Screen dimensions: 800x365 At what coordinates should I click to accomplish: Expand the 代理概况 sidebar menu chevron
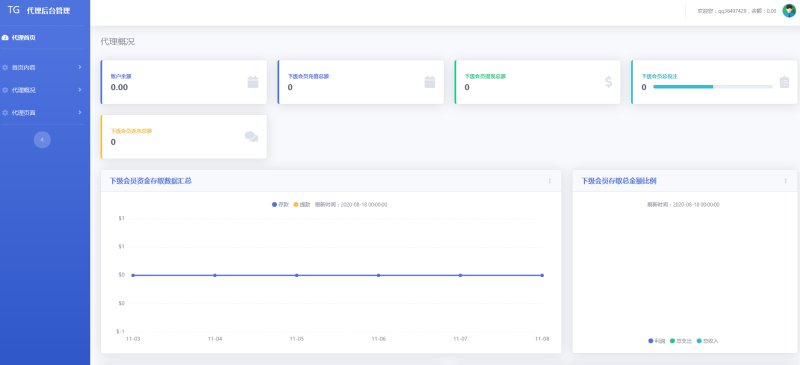80,90
